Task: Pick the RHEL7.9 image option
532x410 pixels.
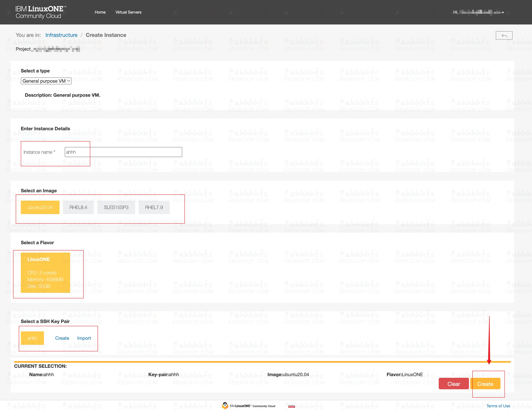Action: click(x=154, y=208)
